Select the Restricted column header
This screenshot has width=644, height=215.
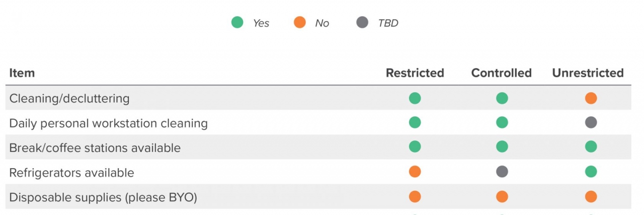(x=415, y=73)
